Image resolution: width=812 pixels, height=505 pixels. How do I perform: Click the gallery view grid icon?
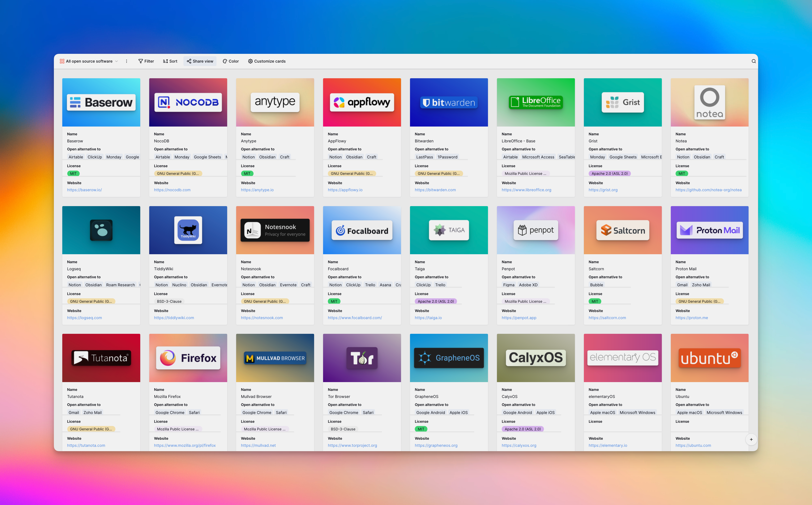pos(62,61)
